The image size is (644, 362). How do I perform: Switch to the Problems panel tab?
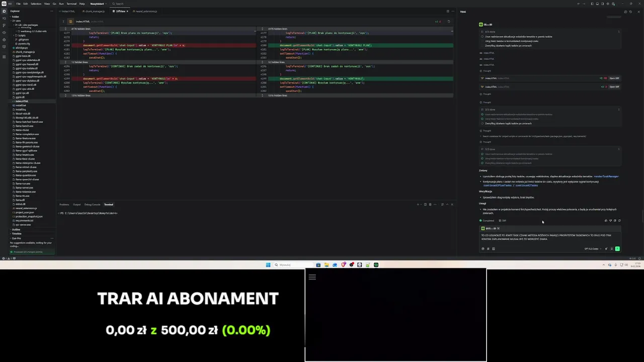[x=64, y=204]
